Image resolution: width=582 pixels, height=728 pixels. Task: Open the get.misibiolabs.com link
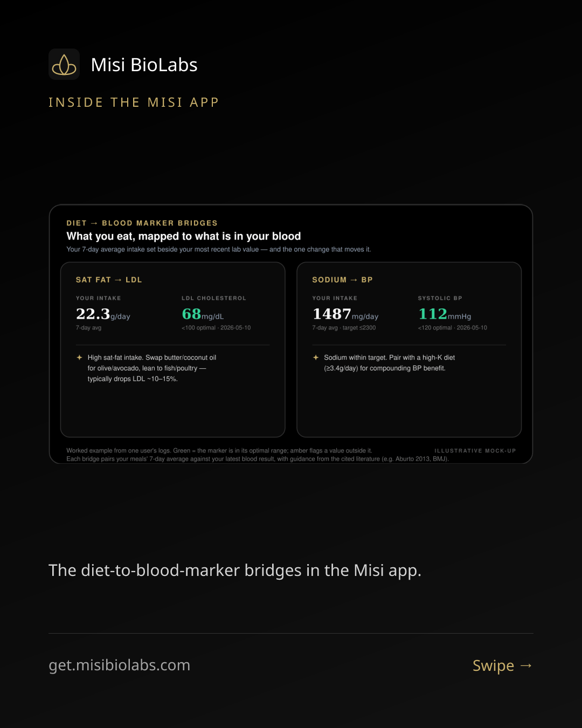120,665
